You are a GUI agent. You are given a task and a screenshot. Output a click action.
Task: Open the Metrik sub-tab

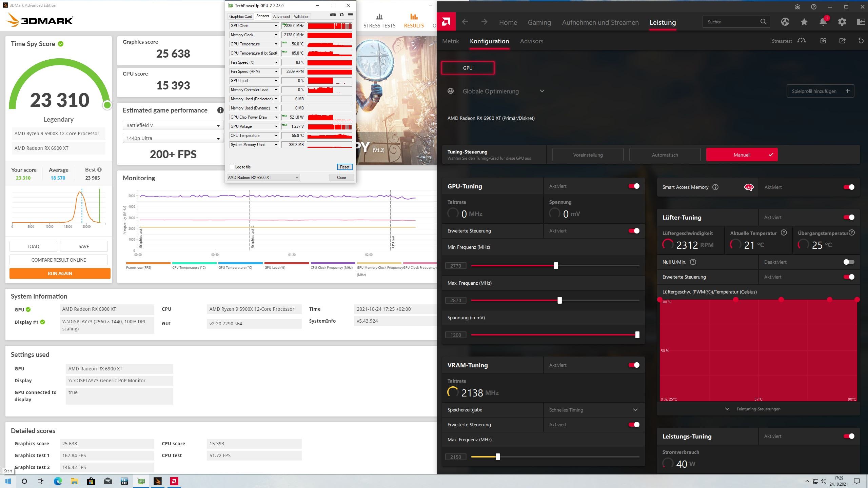coord(451,41)
